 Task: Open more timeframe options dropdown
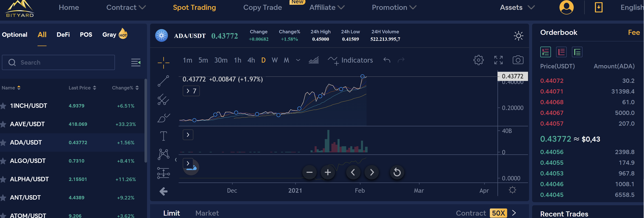pos(298,60)
